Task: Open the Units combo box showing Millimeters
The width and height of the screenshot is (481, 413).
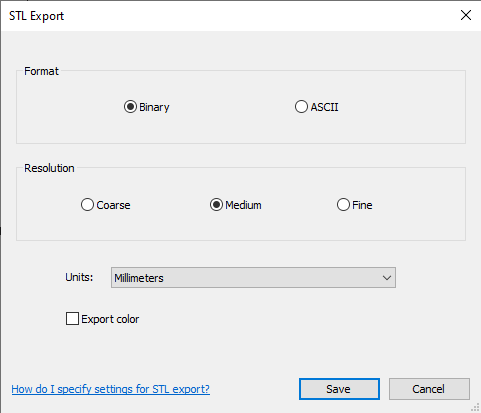Action: 253,277
